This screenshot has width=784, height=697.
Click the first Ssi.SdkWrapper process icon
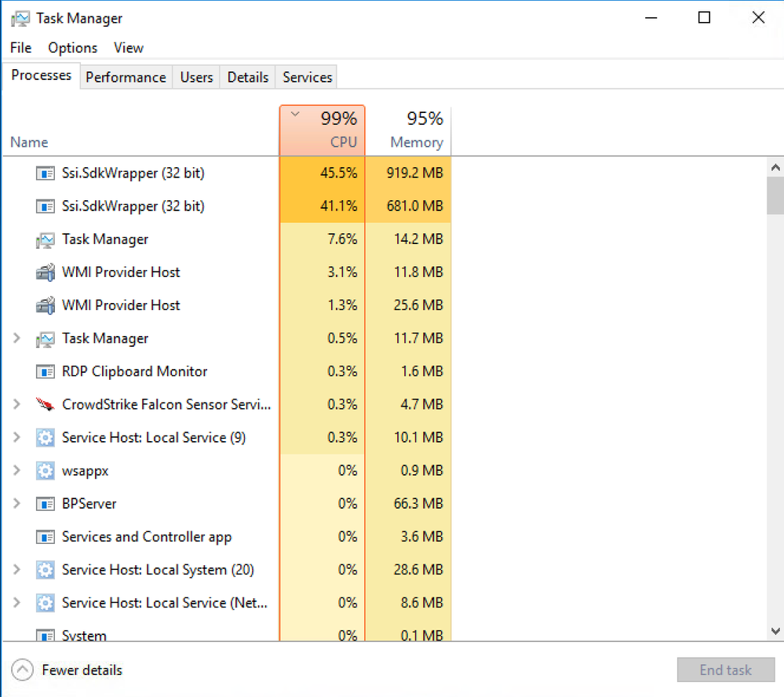coord(45,173)
